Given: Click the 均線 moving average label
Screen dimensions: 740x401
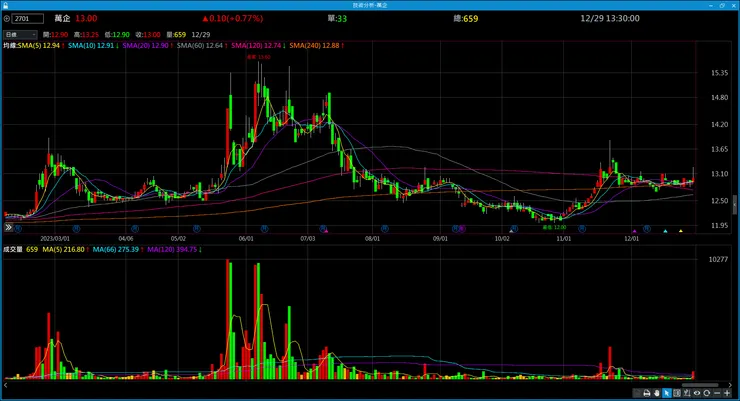Looking at the screenshot, I should pos(10,46).
